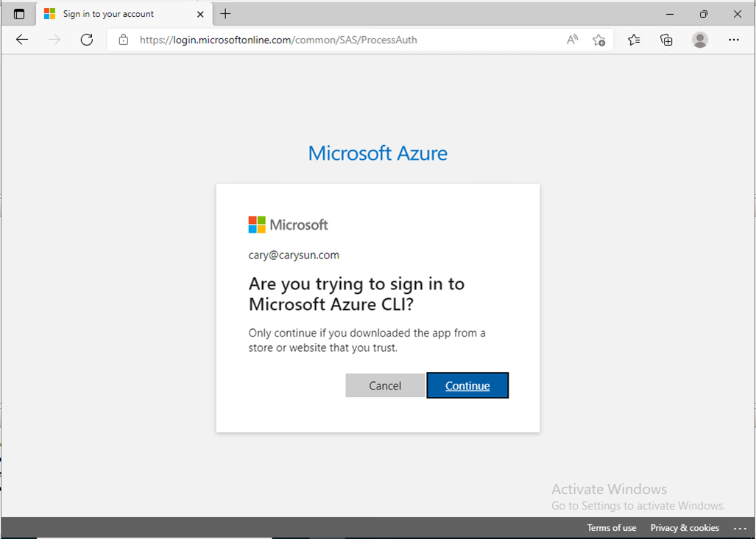Open the Terms of use link
Image resolution: width=756 pixels, height=539 pixels.
pos(611,528)
